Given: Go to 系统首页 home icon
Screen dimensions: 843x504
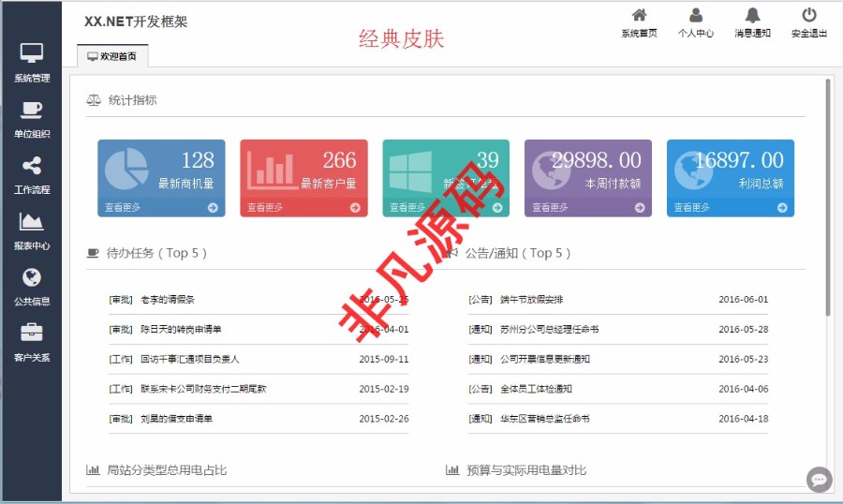Looking at the screenshot, I should pos(639,15).
